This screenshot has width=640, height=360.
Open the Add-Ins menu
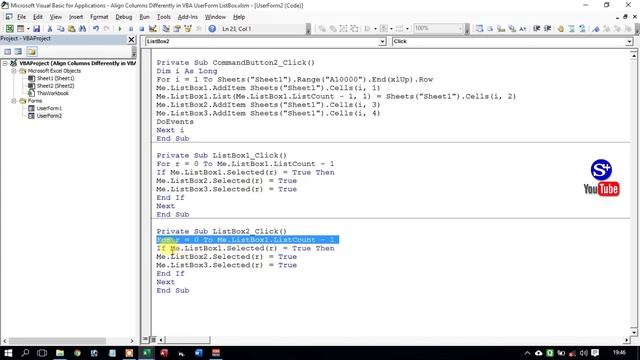188,17
